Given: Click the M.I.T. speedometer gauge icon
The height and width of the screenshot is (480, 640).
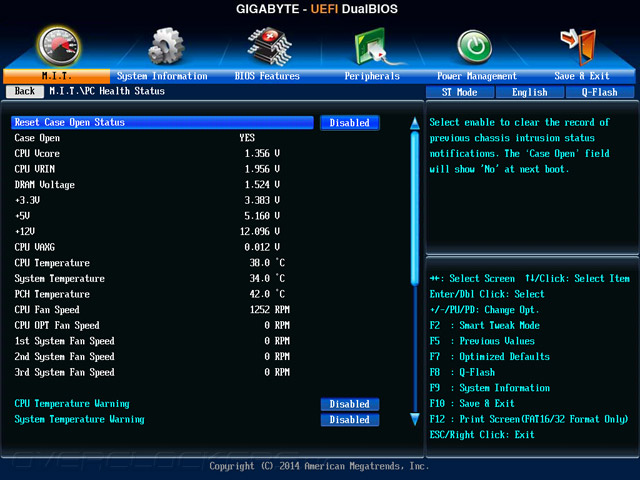Looking at the screenshot, I should (x=59, y=46).
